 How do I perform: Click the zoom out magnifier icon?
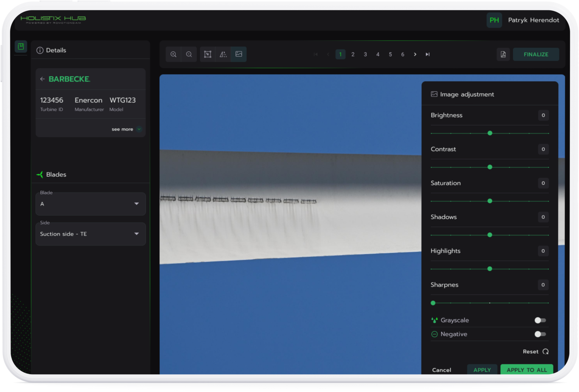click(x=189, y=54)
